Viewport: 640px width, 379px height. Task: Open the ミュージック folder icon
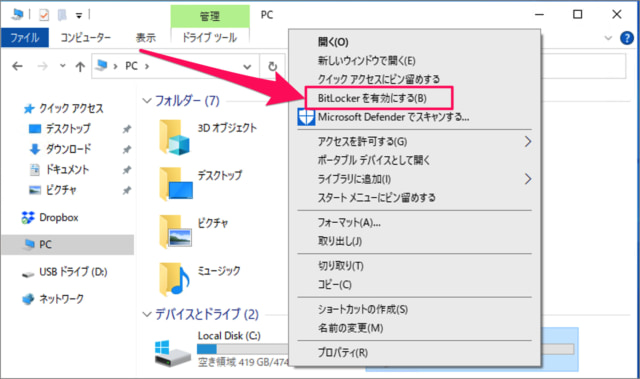point(175,279)
